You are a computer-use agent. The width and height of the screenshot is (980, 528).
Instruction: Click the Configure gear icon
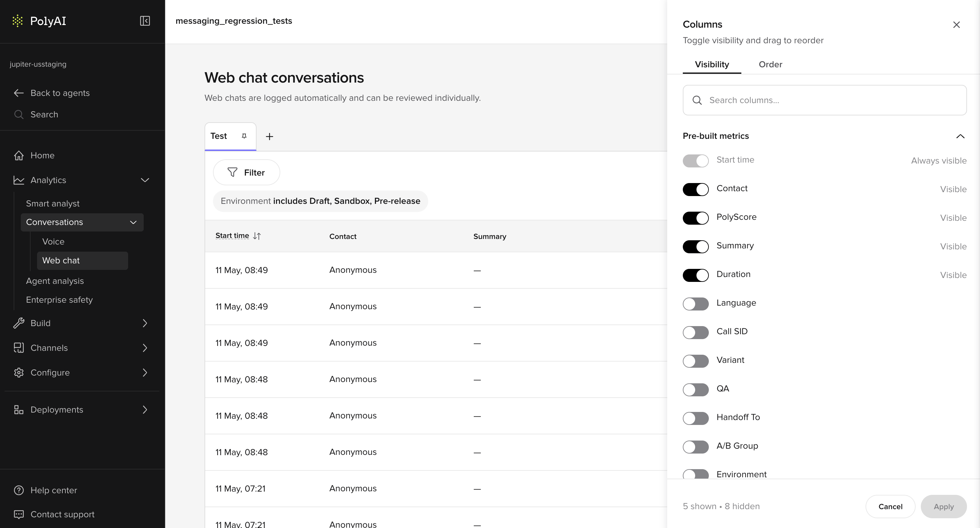click(19, 373)
